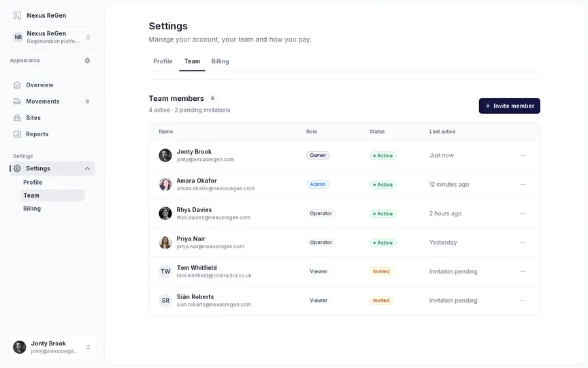Click Amara Okafor's avatar photo

(165, 185)
